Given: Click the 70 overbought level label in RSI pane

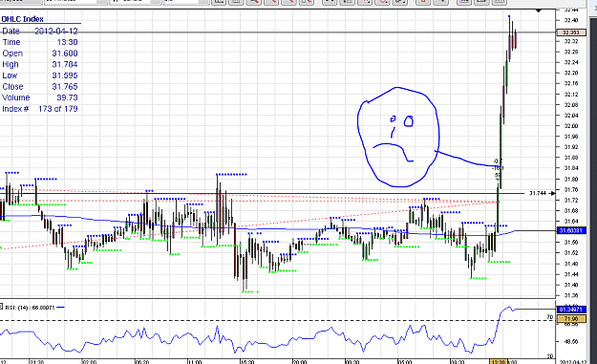Looking at the screenshot, I should pyautogui.click(x=550, y=317).
